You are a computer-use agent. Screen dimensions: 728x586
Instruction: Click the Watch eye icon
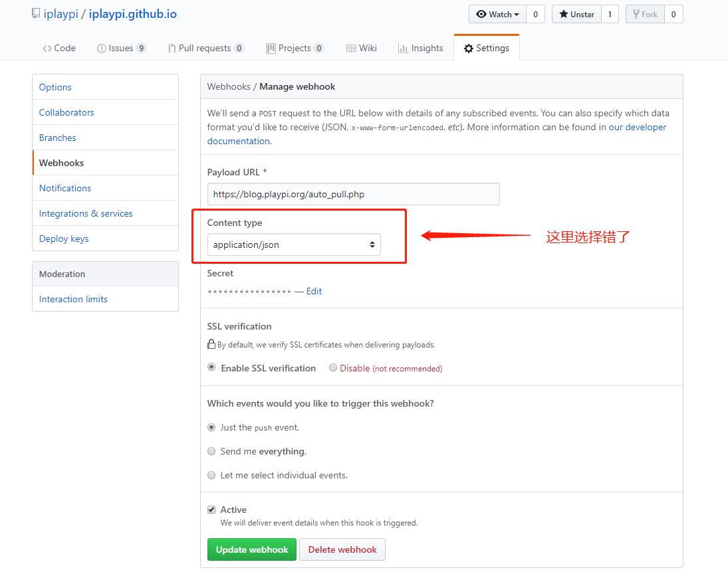[x=481, y=15]
